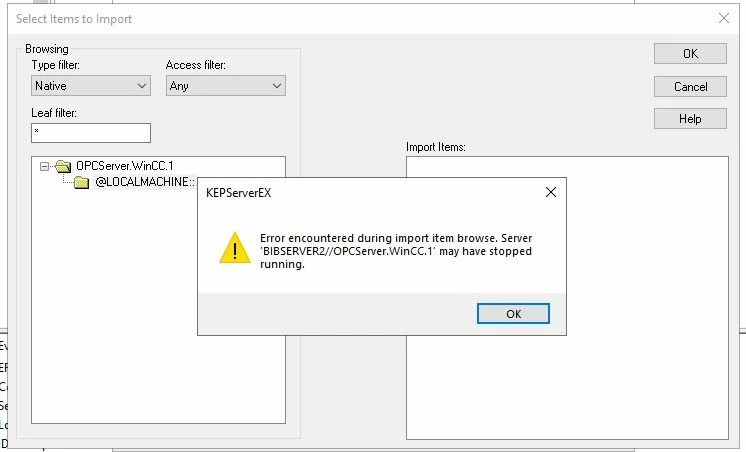Confirm import with the top-right OK button
The image size is (746, 452).
click(690, 53)
